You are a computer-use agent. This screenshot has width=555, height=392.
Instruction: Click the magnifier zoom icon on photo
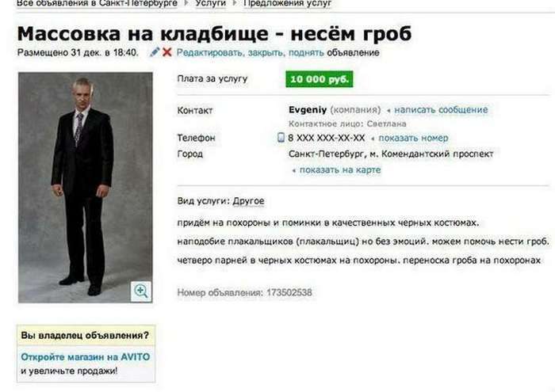[x=141, y=291]
